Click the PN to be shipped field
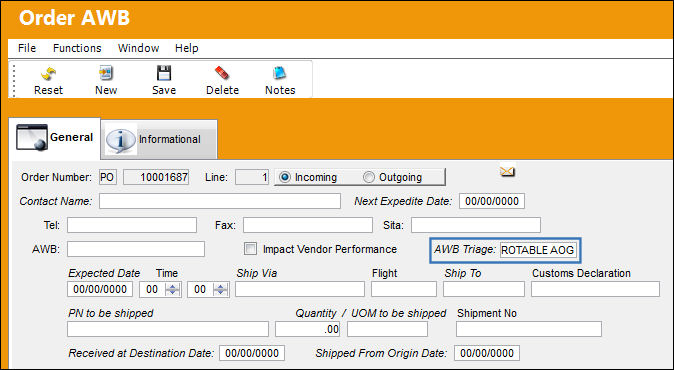Screen dimensions: 674x370 point(168,329)
